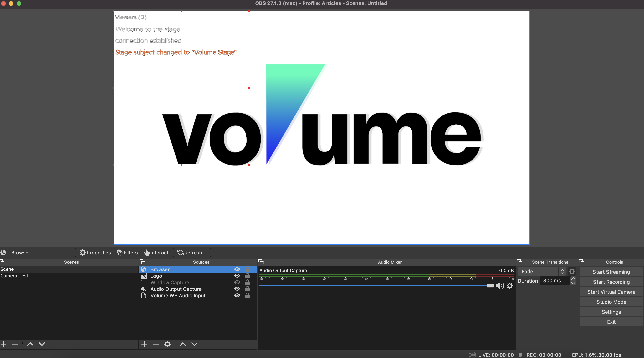Decrease the transition duration
This screenshot has height=358, width=644.
[x=573, y=283]
